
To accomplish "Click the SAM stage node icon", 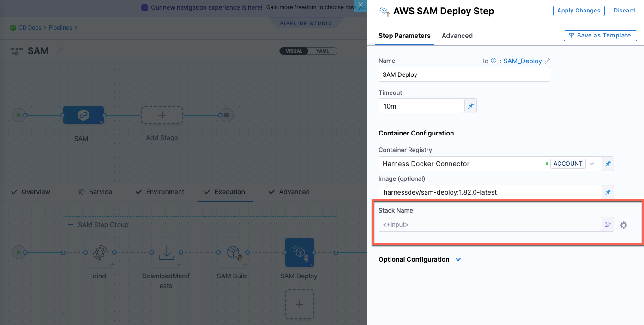I will [x=83, y=115].
